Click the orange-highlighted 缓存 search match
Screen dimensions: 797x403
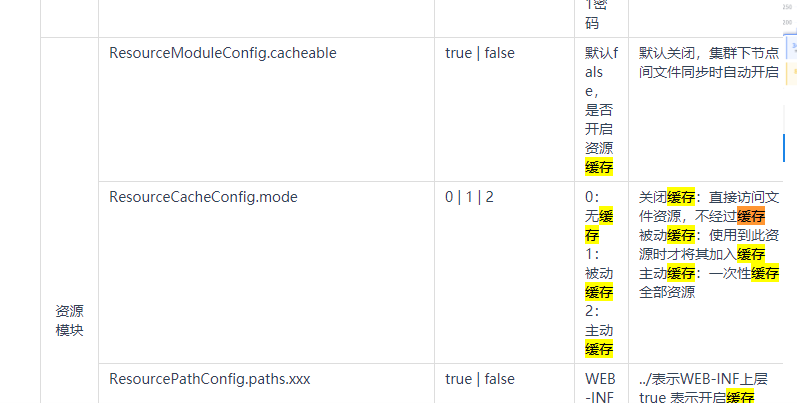751,216
